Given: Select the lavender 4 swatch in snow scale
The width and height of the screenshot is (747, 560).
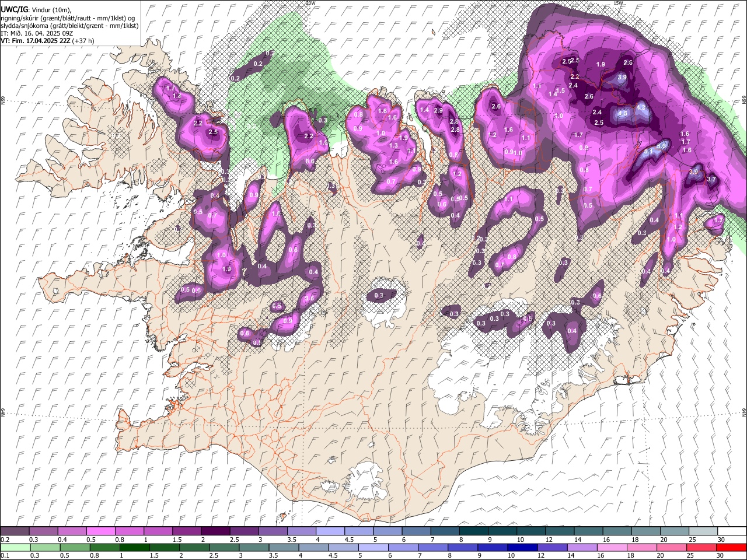Looking at the screenshot, I should pos(330,531).
